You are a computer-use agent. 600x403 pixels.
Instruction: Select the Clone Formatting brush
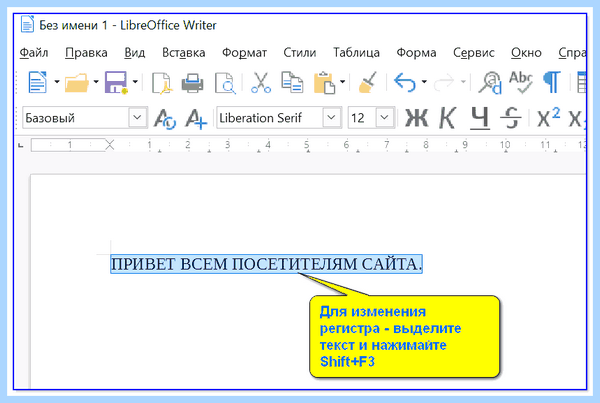click(367, 82)
